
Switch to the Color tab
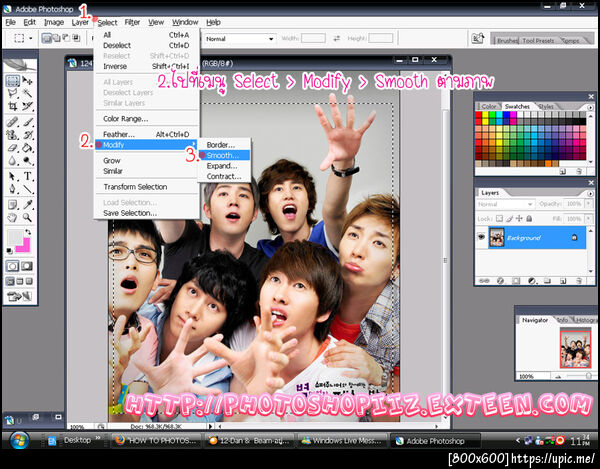point(489,106)
